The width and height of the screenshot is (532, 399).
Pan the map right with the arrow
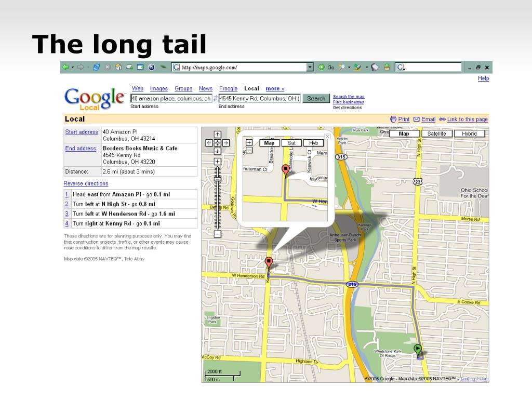click(226, 143)
